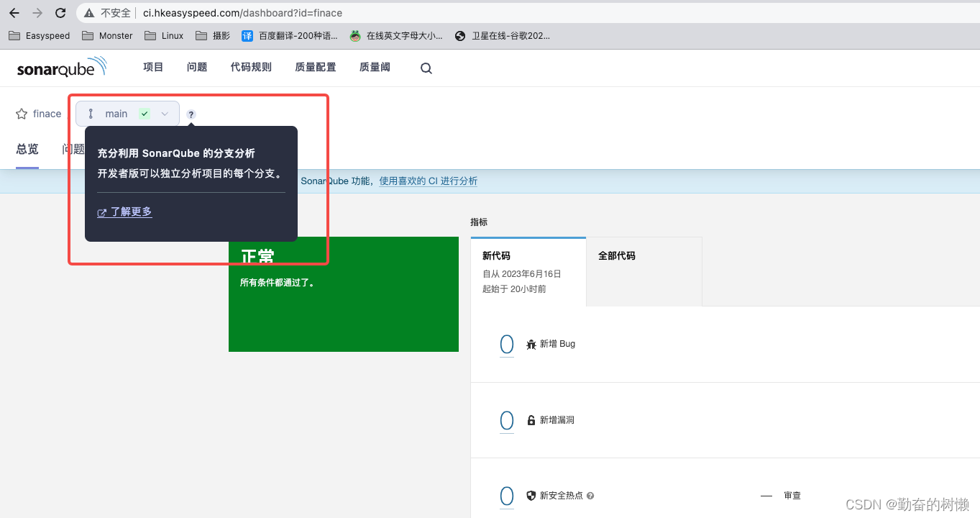Click the 0 value for 新增 Bug
980x518 pixels.
(507, 345)
